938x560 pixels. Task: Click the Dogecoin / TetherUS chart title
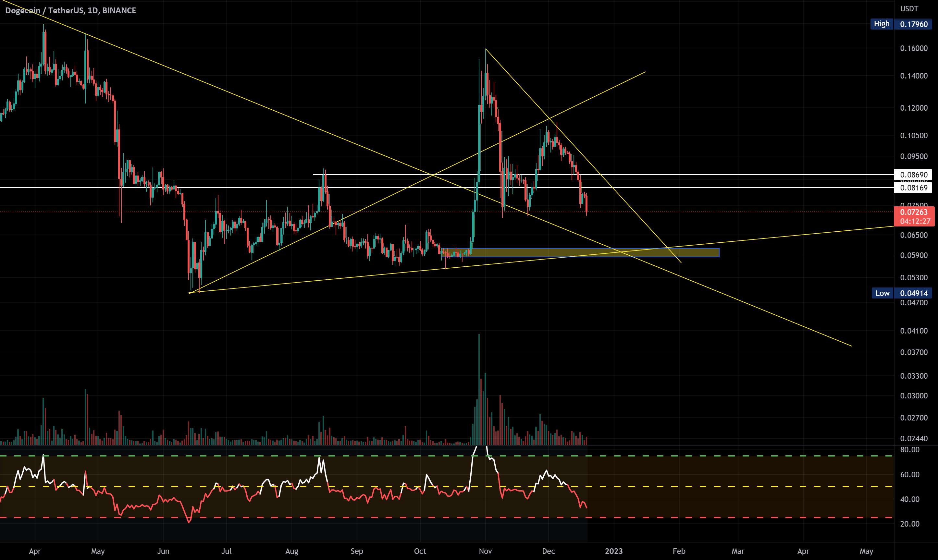coord(70,11)
